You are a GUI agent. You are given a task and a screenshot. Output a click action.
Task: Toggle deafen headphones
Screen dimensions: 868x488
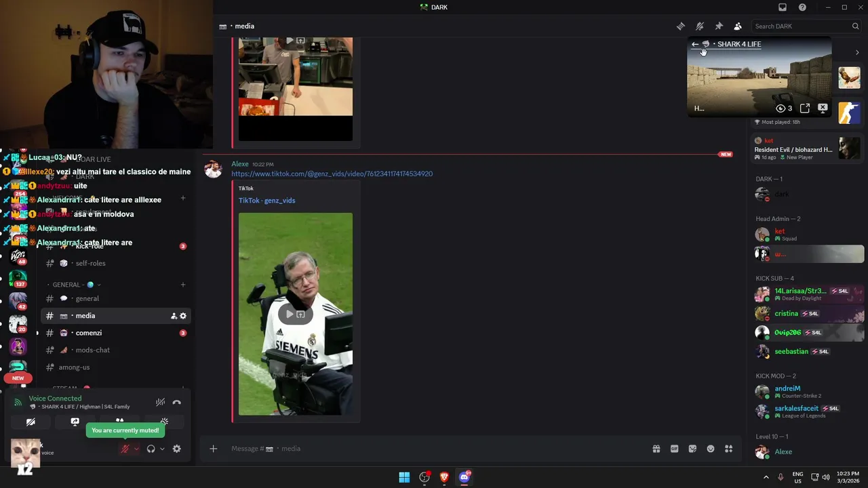151,449
